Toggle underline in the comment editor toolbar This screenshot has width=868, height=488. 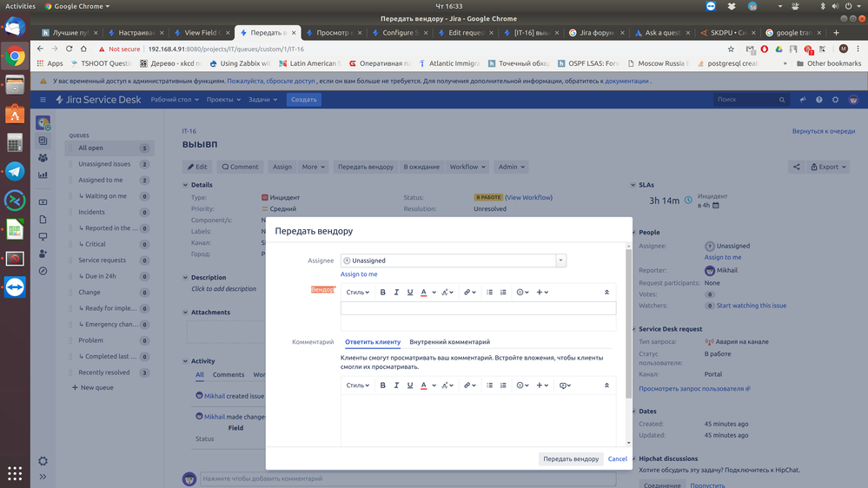click(410, 385)
